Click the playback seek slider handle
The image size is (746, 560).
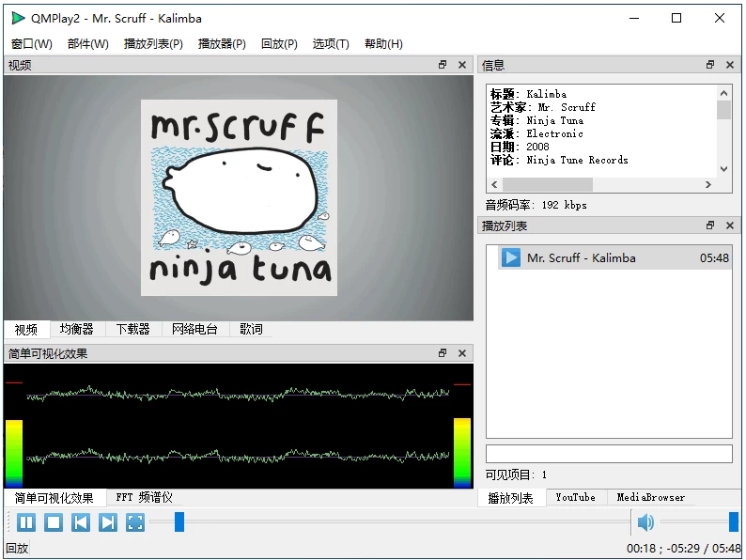click(179, 522)
